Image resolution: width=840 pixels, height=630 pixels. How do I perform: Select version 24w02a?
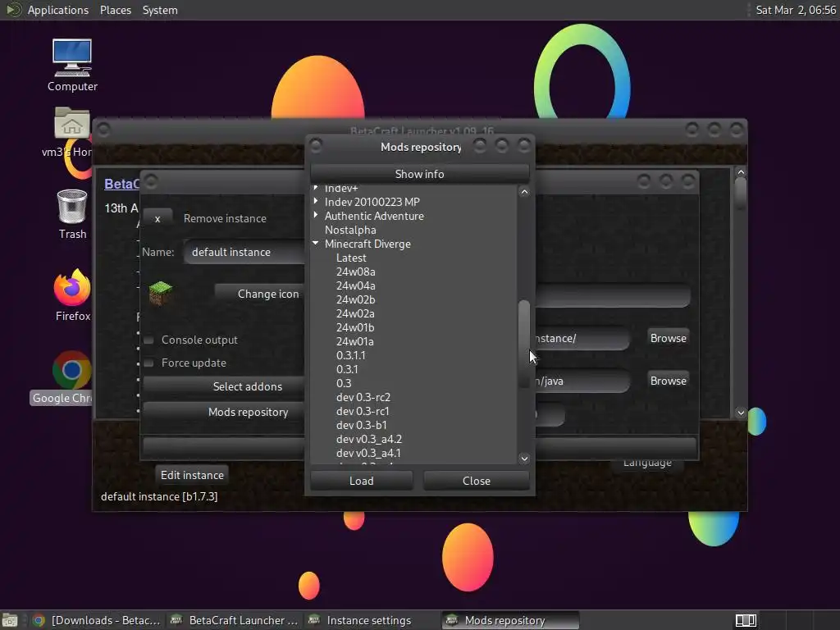click(x=355, y=313)
